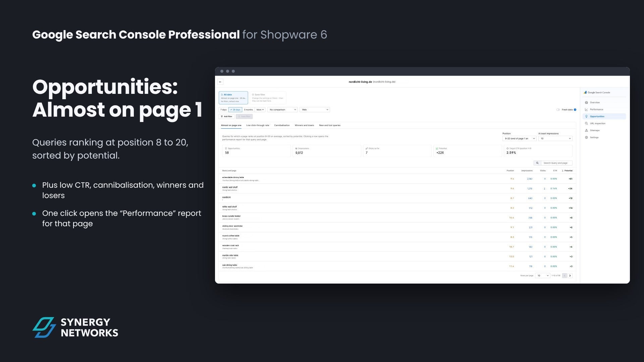
Task: Sort by the Position column header
Action: (x=510, y=171)
